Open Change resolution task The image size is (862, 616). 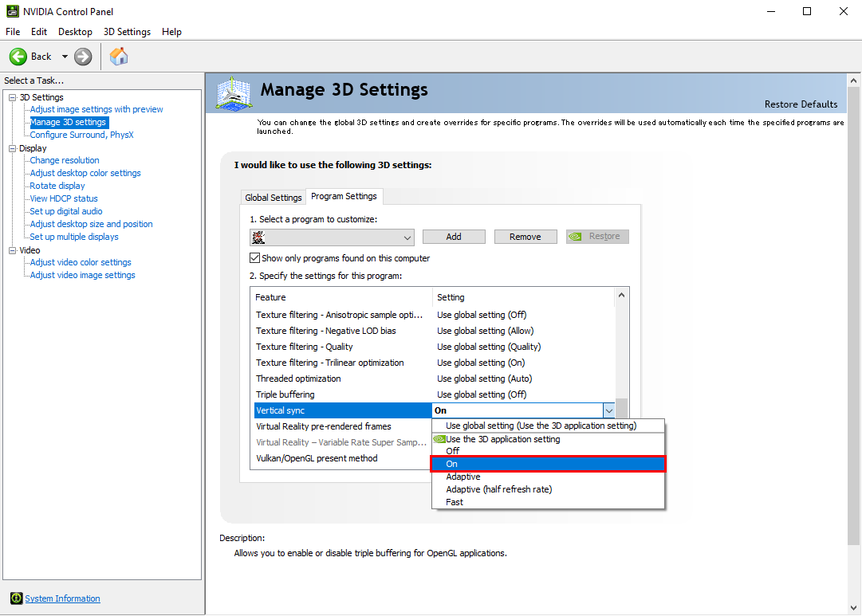pos(65,160)
